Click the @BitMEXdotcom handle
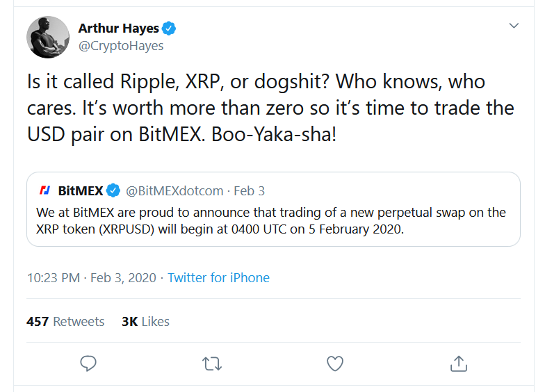 point(174,190)
